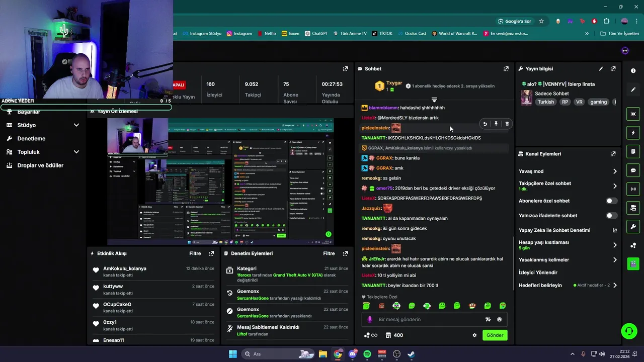The width and height of the screenshot is (644, 362).
Task: Open the Instagram Stüdyo bookmark
Action: (202, 34)
